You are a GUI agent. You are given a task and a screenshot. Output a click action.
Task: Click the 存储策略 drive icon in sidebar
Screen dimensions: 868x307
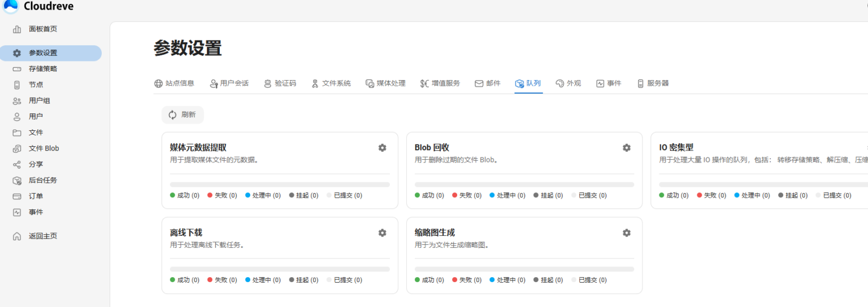(17, 69)
